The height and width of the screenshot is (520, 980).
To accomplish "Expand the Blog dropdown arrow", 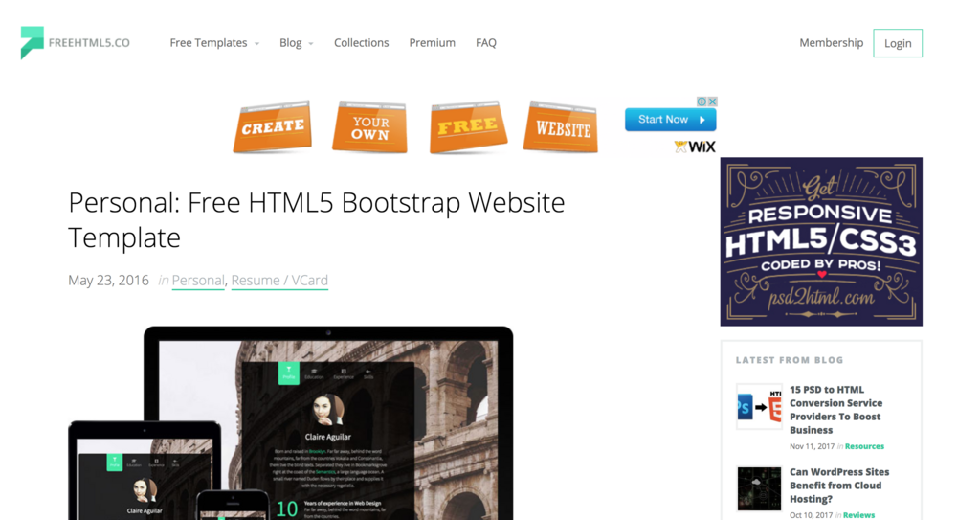I will (x=311, y=44).
